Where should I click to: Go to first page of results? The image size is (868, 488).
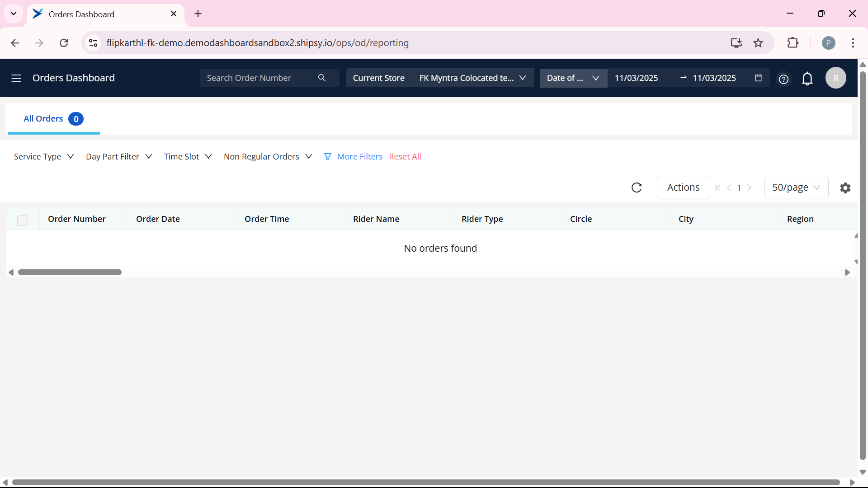(x=718, y=188)
